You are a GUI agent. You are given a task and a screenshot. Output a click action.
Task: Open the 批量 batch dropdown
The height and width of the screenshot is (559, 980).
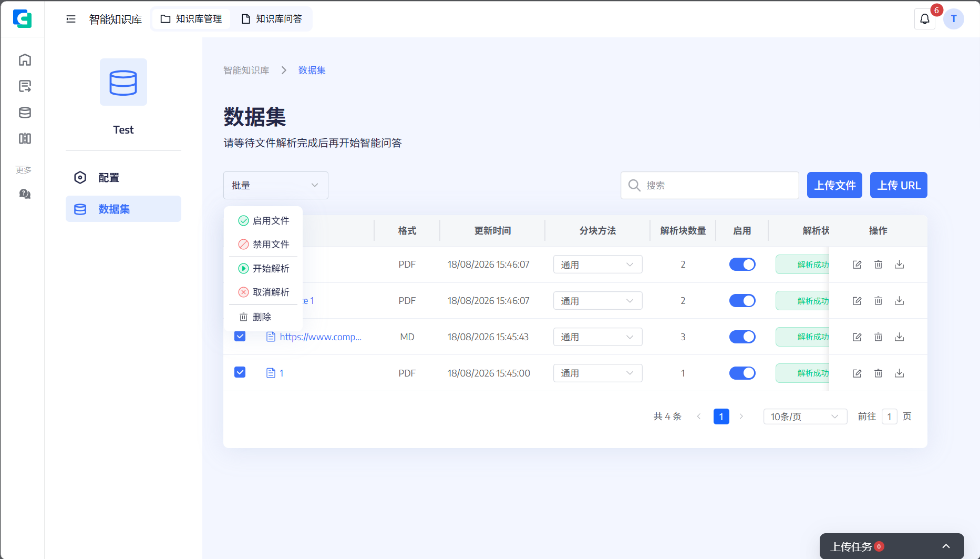(276, 185)
